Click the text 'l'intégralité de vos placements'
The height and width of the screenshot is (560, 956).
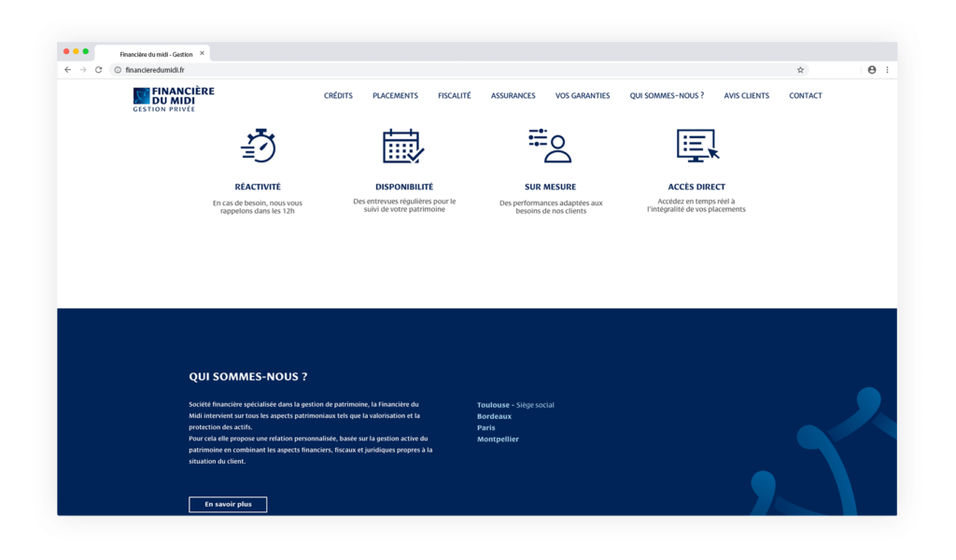[696, 210]
